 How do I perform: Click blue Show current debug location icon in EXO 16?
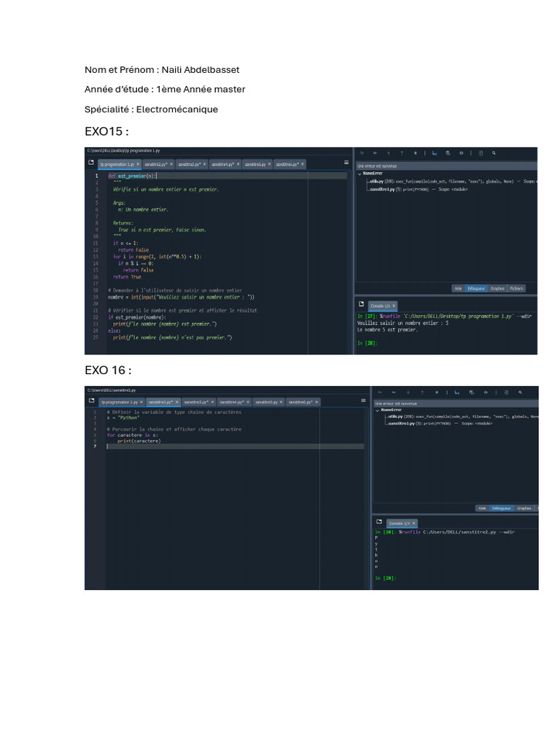click(456, 392)
